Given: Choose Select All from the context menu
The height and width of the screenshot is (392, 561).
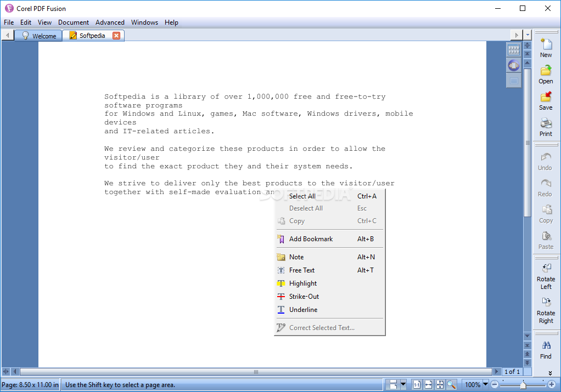Looking at the screenshot, I should 329,196.
